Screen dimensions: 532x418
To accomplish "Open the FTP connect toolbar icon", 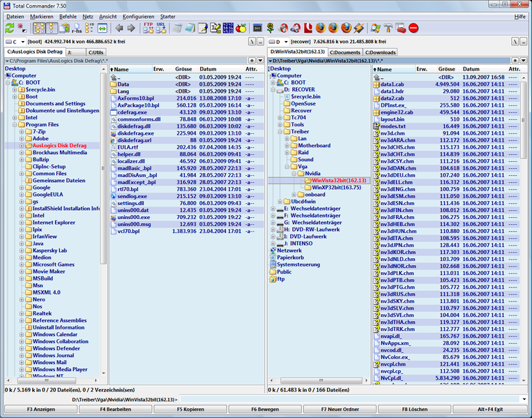I will click(x=149, y=28).
